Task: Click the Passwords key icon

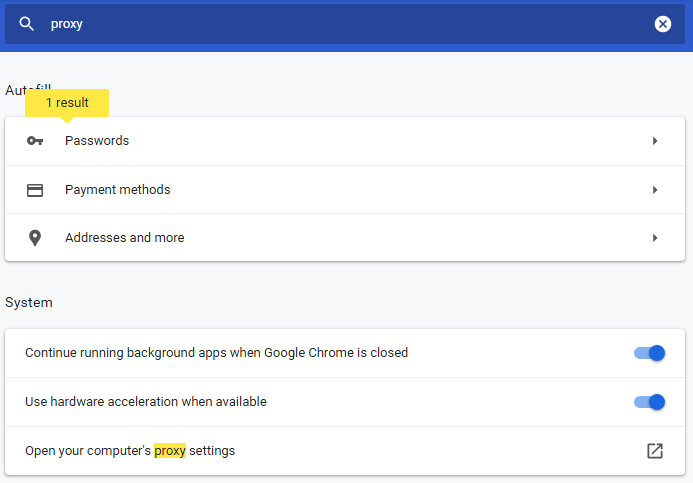Action: tap(35, 141)
